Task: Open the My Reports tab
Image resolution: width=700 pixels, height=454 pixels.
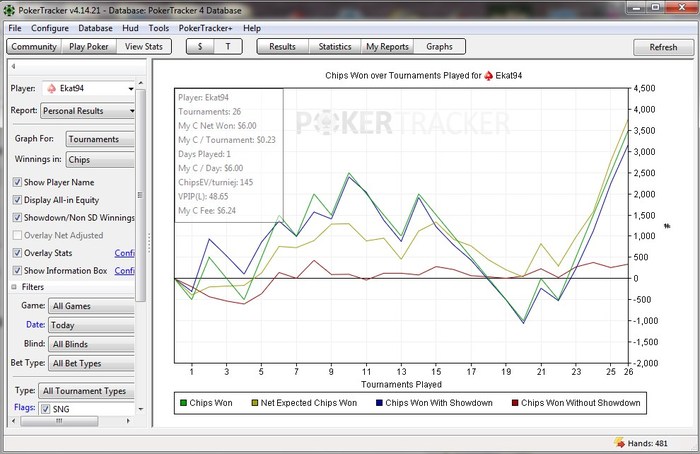Action: 388,46
